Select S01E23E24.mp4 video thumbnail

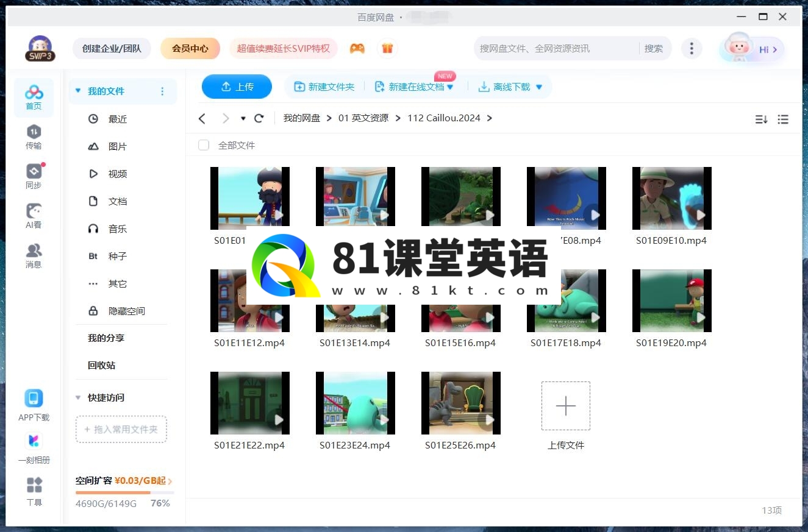tap(355, 403)
